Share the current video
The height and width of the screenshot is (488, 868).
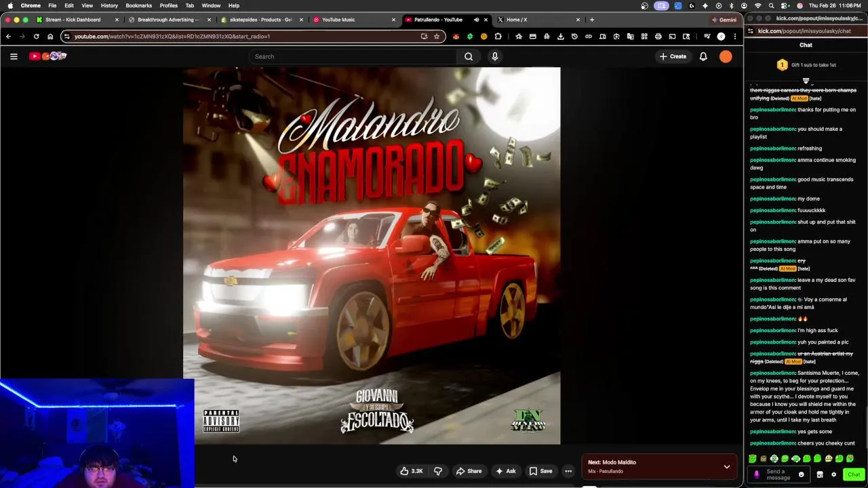pos(469,471)
